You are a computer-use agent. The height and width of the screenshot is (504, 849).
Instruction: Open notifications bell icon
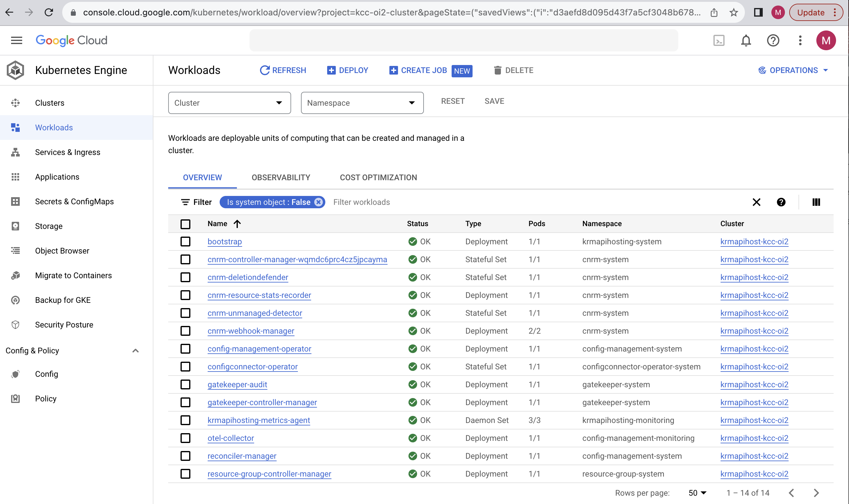click(746, 40)
